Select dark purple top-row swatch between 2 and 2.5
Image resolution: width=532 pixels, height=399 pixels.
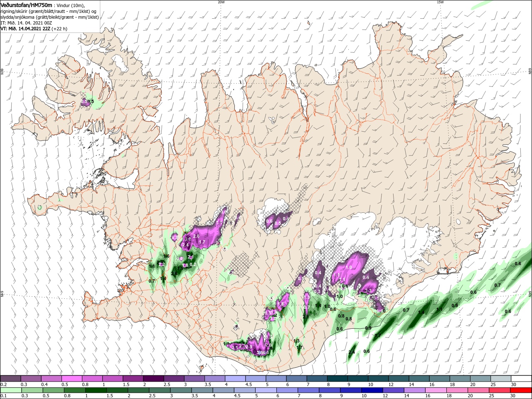click(153, 379)
